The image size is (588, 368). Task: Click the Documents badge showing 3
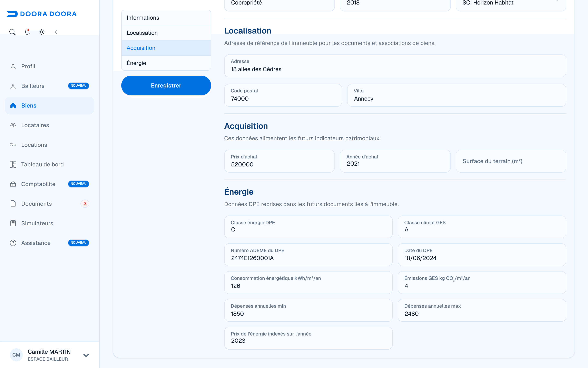coord(85,204)
